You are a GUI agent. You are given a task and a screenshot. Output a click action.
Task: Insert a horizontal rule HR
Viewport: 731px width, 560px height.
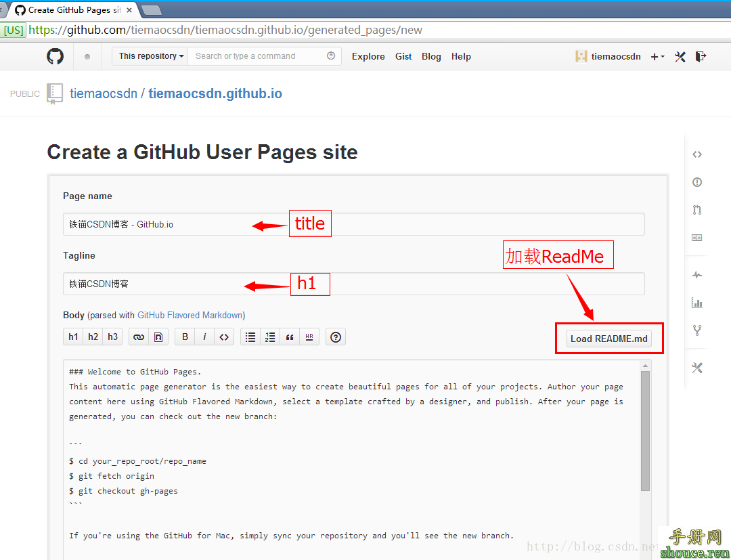pos(309,337)
